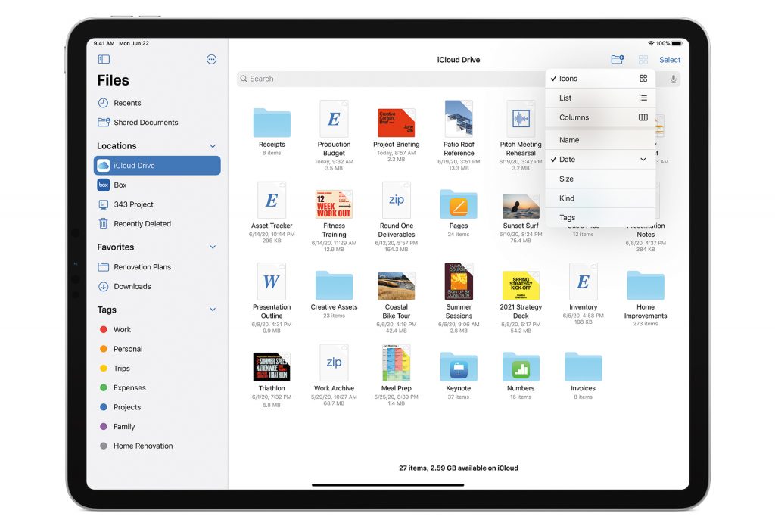Select iCloud Drive location
Screen dimensions: 775x532
(157, 165)
